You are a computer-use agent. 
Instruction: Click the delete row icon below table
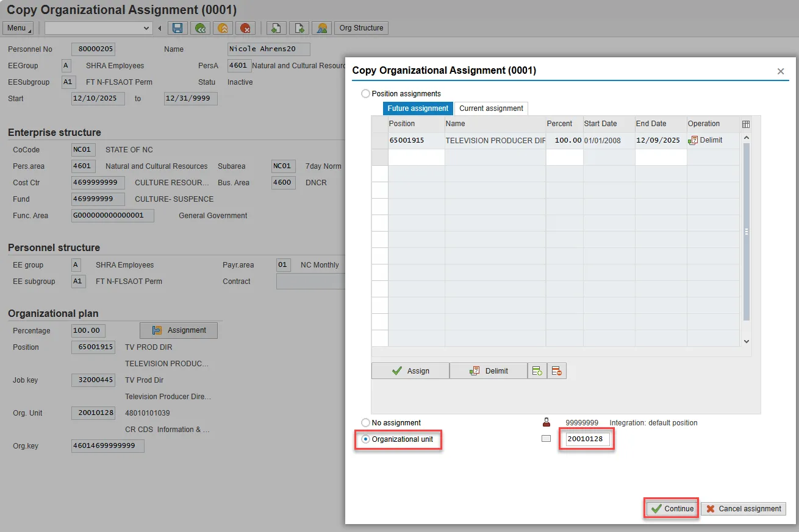click(556, 371)
